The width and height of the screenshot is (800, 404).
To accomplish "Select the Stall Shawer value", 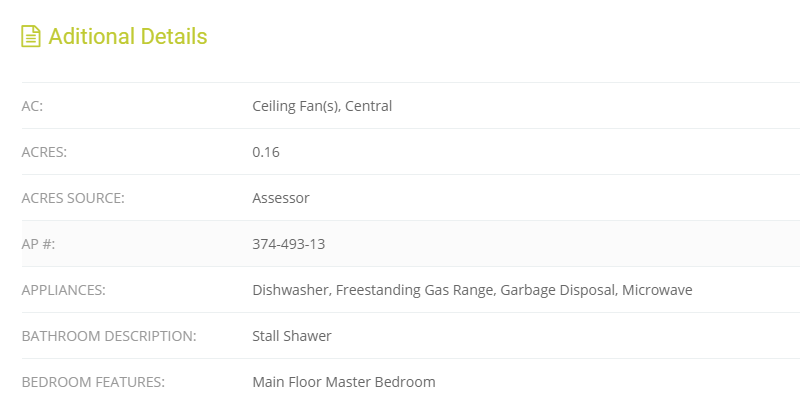I will click(291, 336).
